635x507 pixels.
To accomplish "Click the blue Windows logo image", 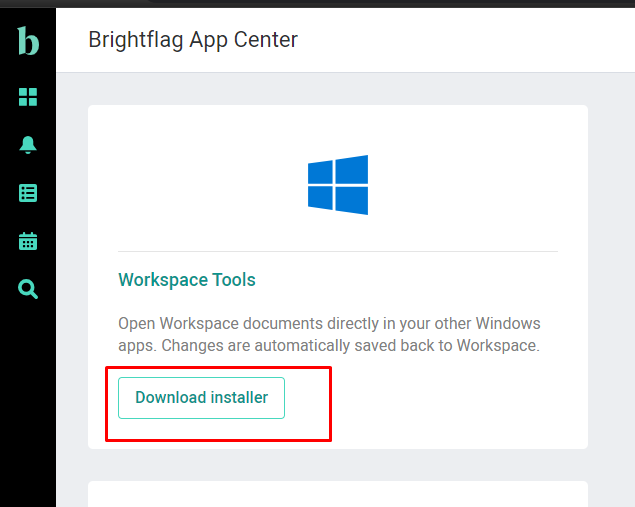I will [338, 185].
